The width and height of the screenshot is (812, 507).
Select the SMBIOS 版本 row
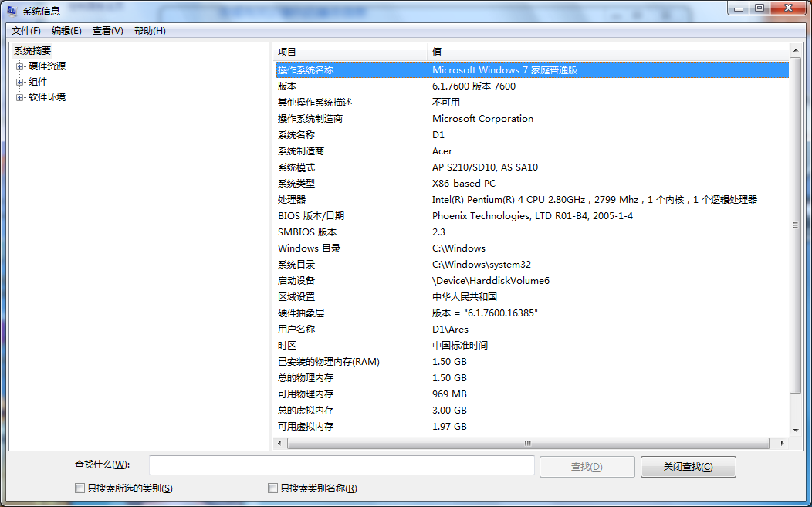click(532, 232)
